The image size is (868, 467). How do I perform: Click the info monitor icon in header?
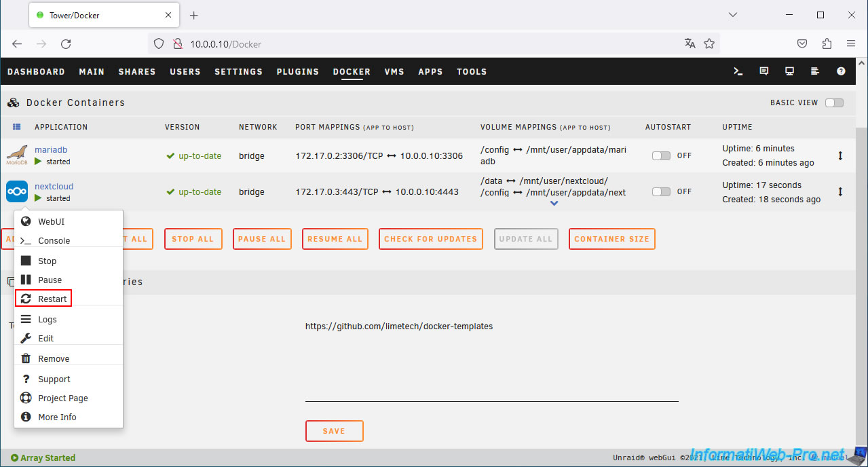point(789,71)
